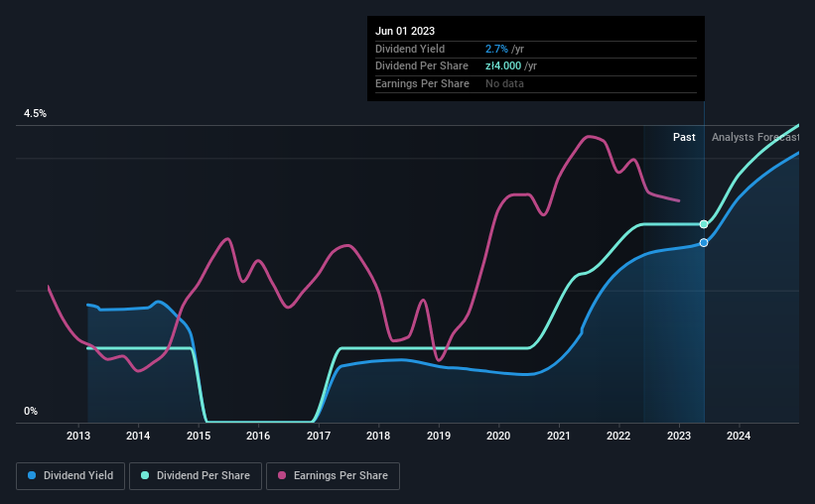Select the teal Dividend Per Share data point

[704, 224]
